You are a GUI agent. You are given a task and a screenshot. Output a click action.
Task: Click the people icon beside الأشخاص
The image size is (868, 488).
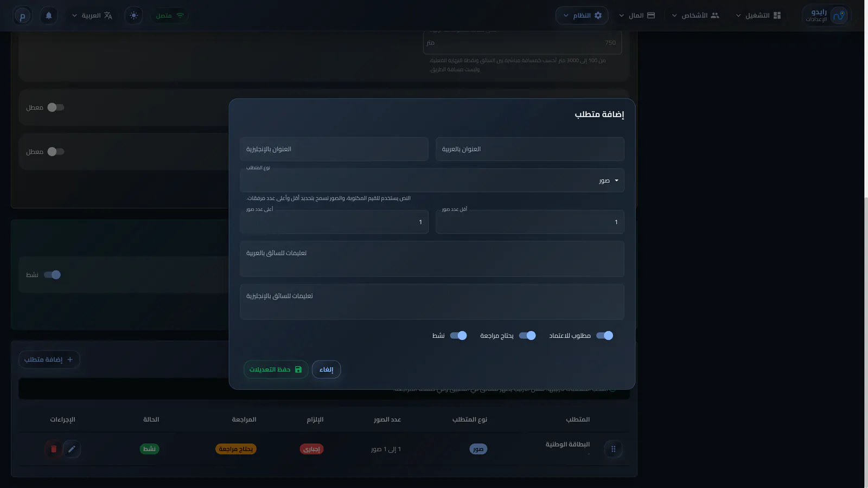(x=715, y=15)
